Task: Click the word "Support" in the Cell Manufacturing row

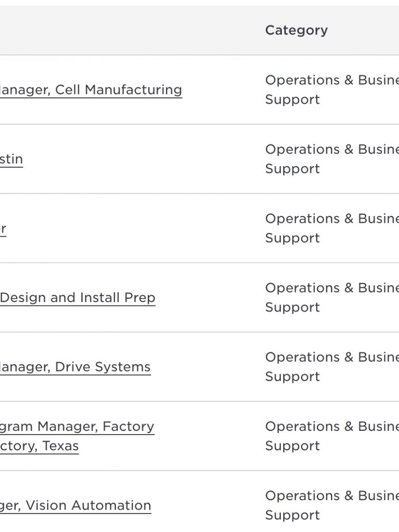Action: click(293, 99)
